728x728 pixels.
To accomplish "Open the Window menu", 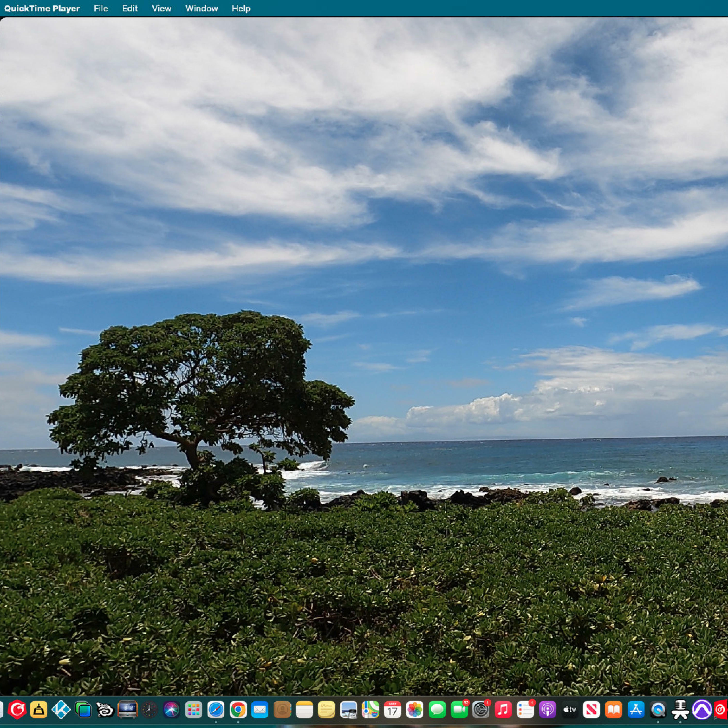I will 201,8.
